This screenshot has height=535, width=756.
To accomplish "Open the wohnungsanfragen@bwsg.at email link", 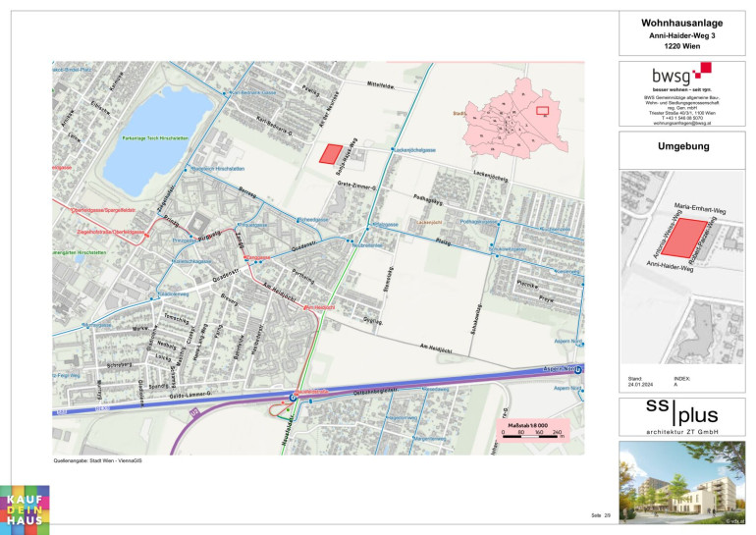I will 681,124.
